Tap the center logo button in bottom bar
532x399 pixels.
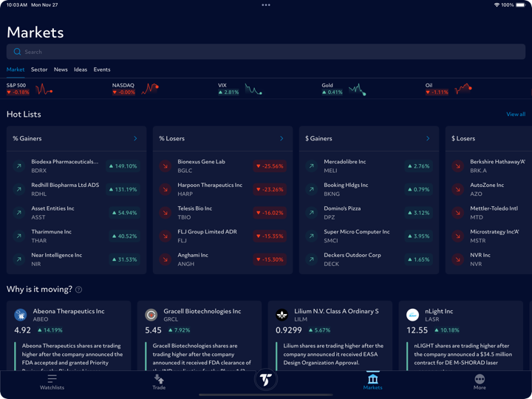(x=266, y=380)
